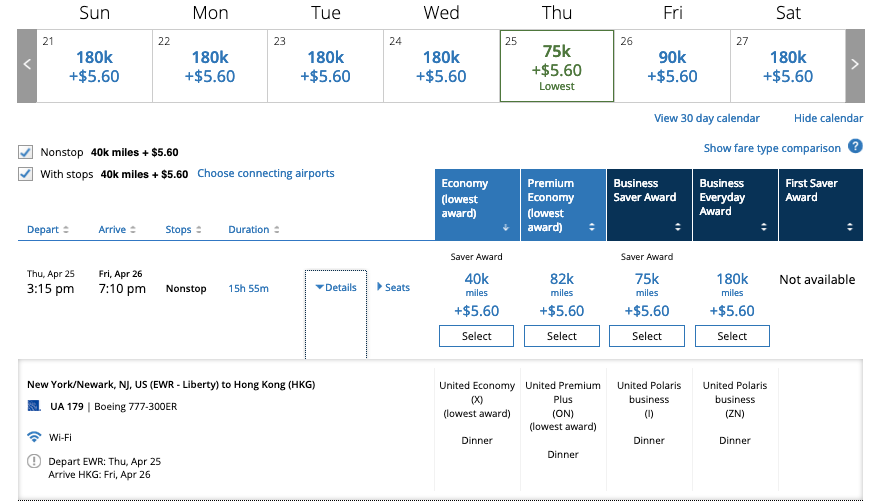Sort flights by Duration arrows

tap(275, 230)
